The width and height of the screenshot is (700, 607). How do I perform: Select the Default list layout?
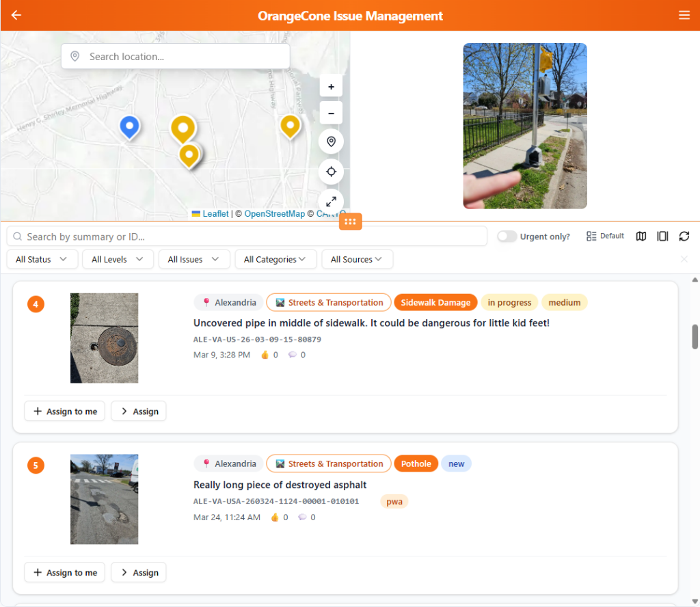click(x=605, y=236)
